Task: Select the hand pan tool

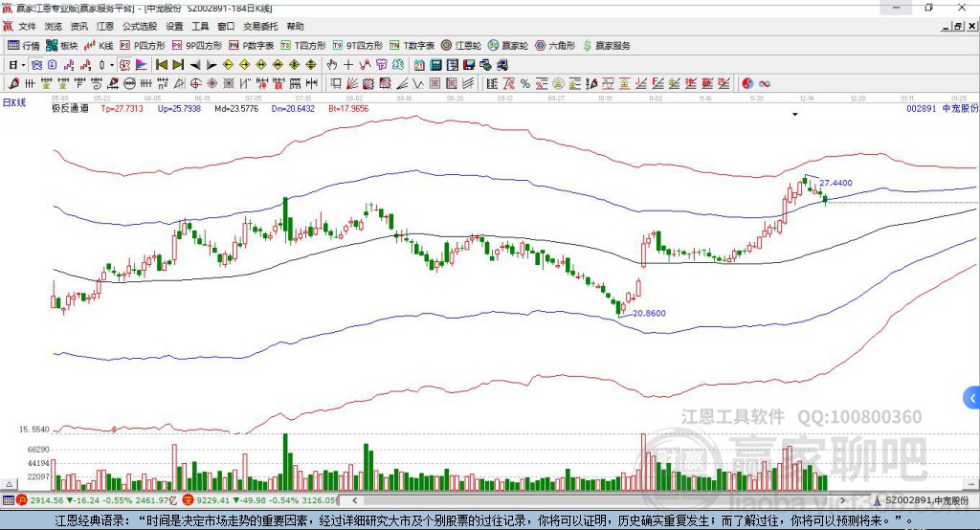Action: [x=332, y=65]
